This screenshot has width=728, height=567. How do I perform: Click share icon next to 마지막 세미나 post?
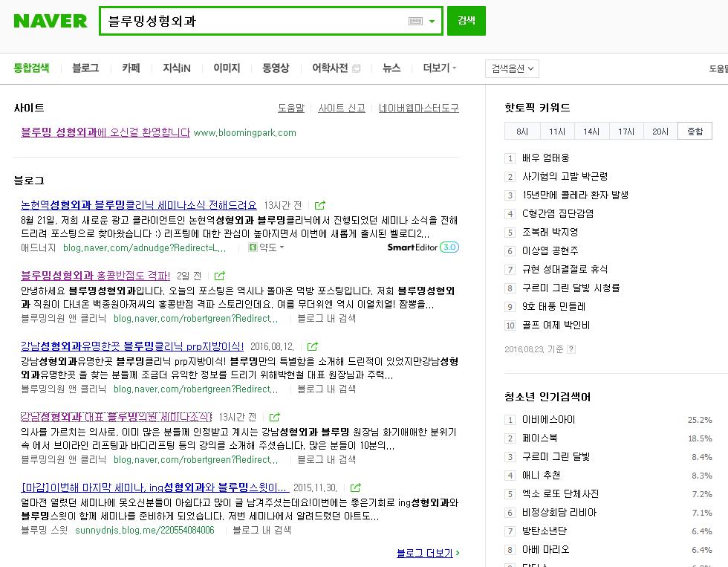coord(355,487)
